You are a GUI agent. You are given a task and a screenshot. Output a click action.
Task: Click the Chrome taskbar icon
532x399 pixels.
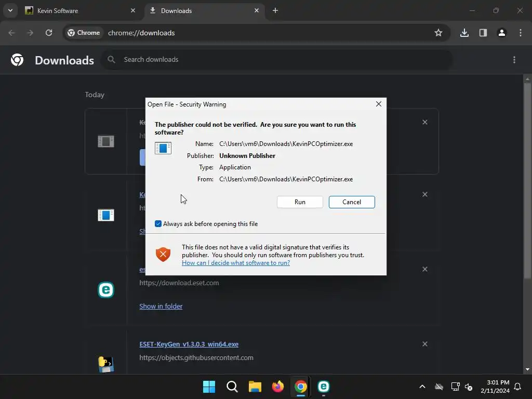click(301, 387)
